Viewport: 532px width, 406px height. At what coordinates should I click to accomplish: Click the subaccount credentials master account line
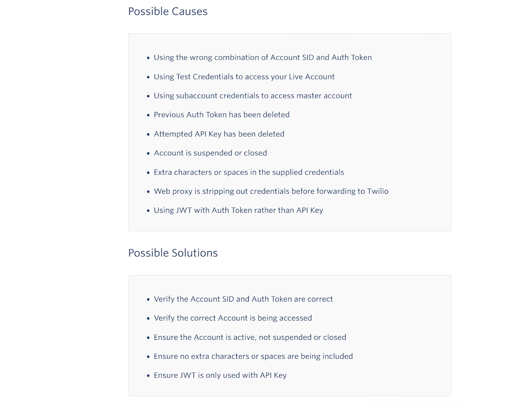253,96
